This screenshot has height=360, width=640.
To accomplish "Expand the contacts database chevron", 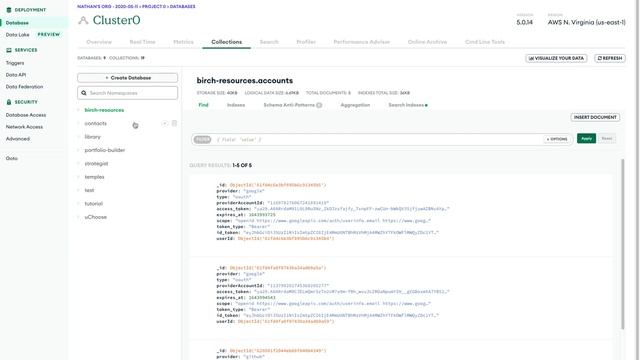I will [x=79, y=124].
